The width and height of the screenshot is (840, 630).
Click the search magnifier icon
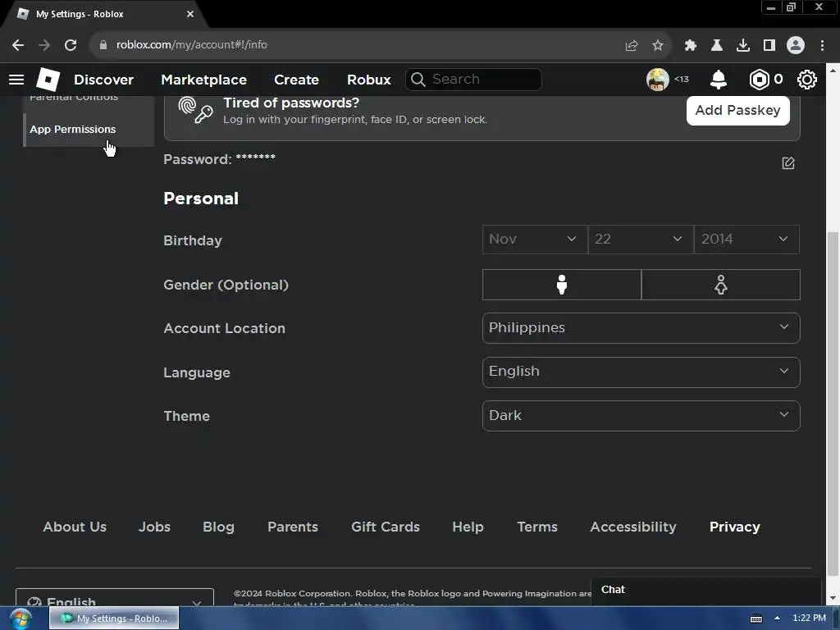click(418, 80)
